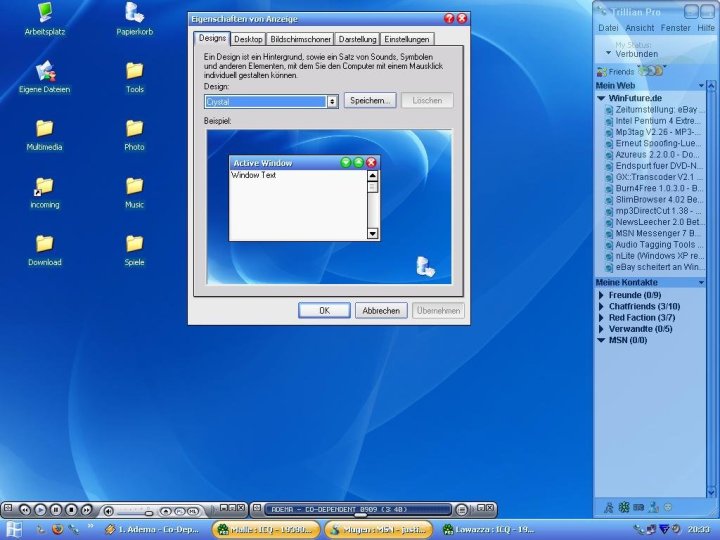Open the eBay scheitert an Win news item
Viewport: 720px width, 540px height.
point(659,267)
